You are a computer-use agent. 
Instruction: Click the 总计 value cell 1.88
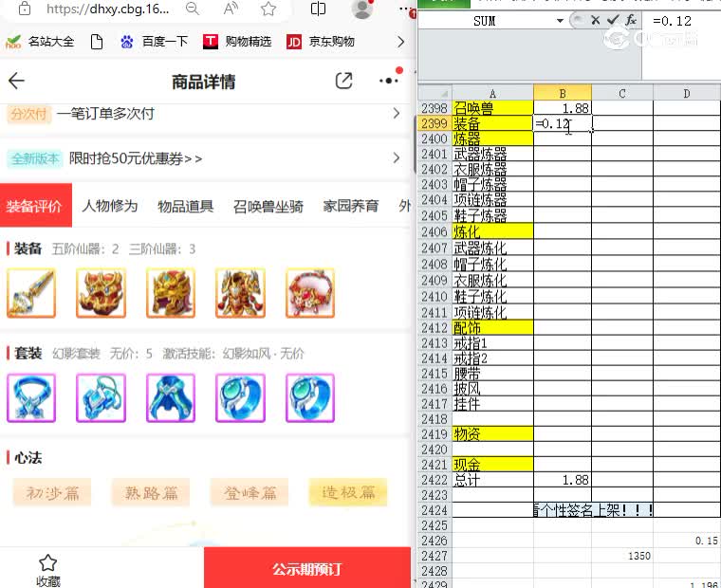[x=563, y=480]
